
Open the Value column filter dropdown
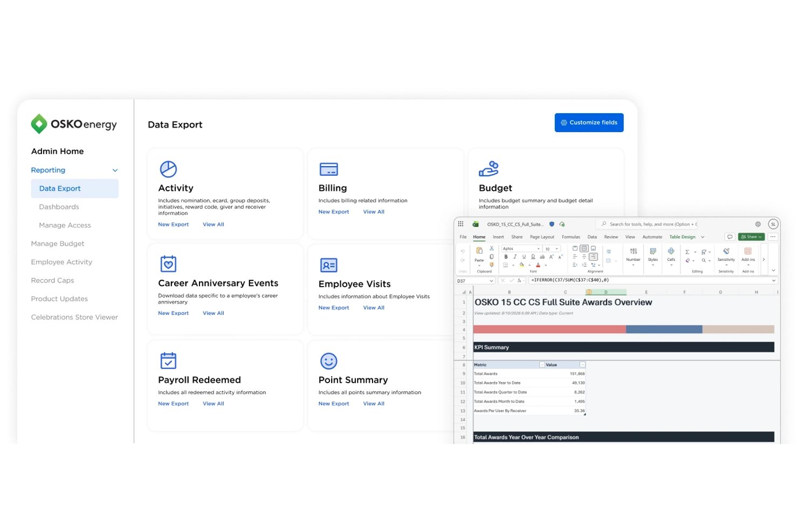pos(582,365)
